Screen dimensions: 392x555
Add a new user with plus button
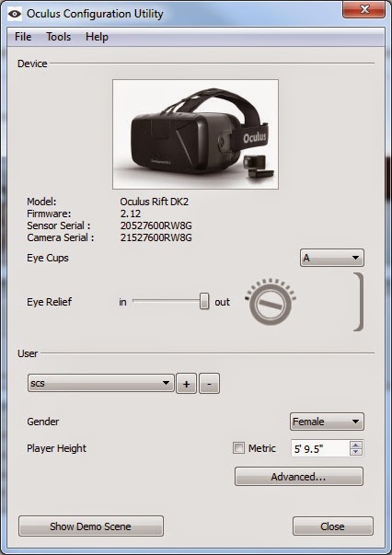pos(187,384)
